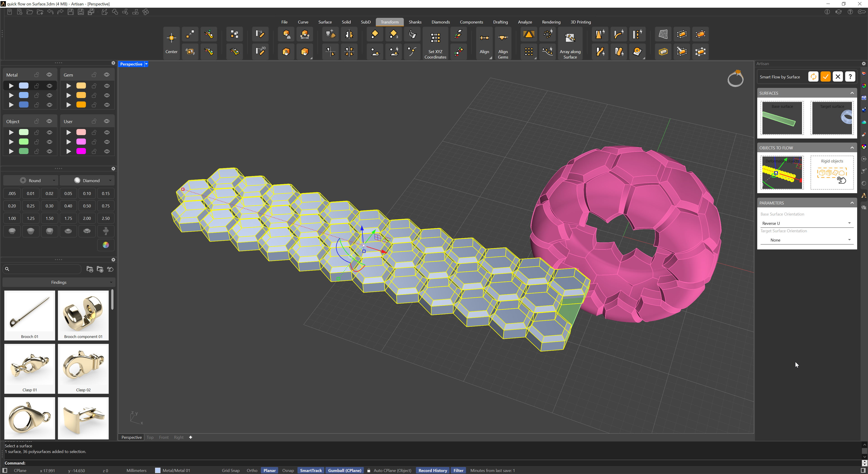Click the Undo arrow icon
868x474 pixels.
click(x=50, y=12)
